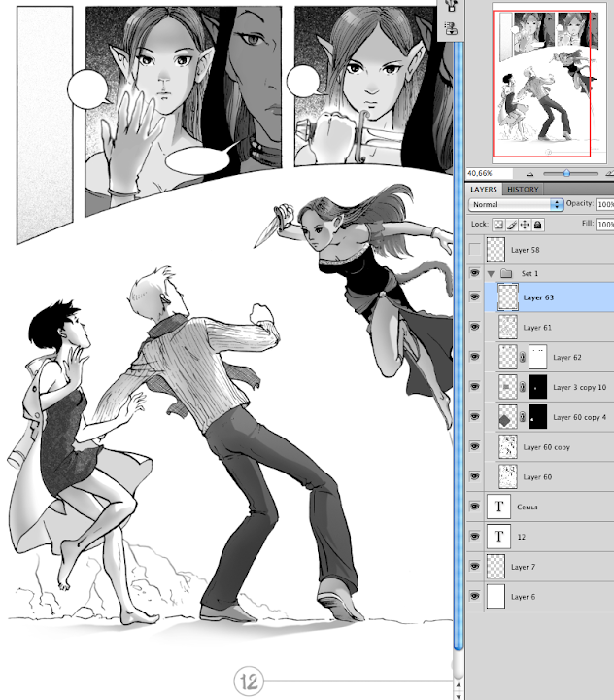Click Layer 61 thumbnail
Screen dimensions: 614x700
pos(508,328)
